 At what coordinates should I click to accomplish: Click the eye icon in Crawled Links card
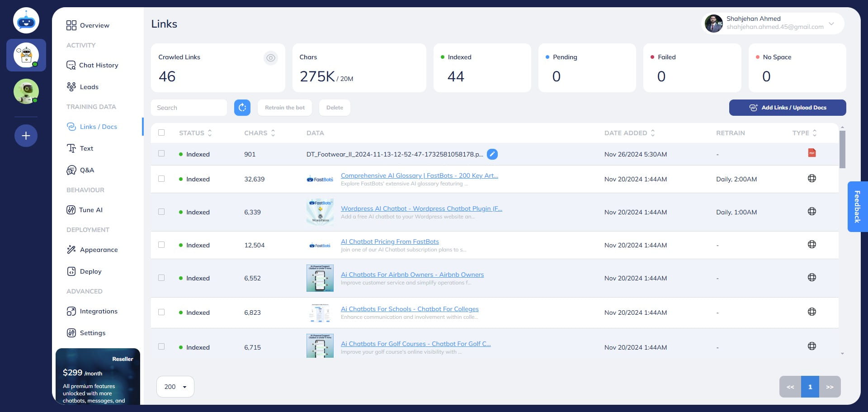pyautogui.click(x=270, y=58)
